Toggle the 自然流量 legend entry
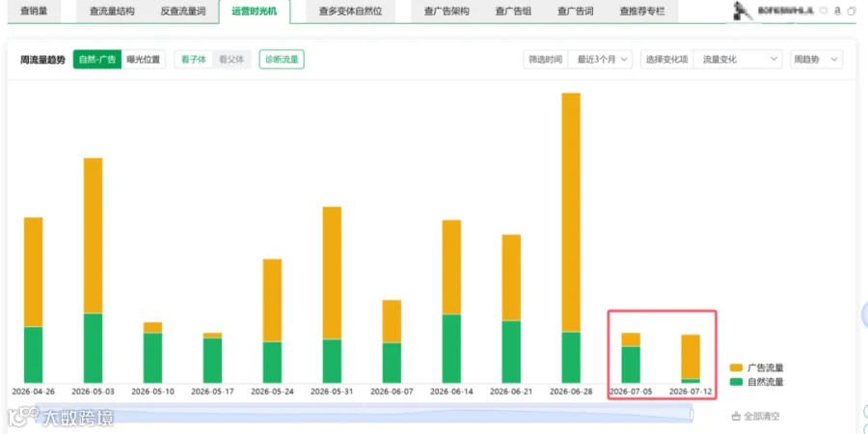Viewport: 868px width, 434px height. (757, 382)
